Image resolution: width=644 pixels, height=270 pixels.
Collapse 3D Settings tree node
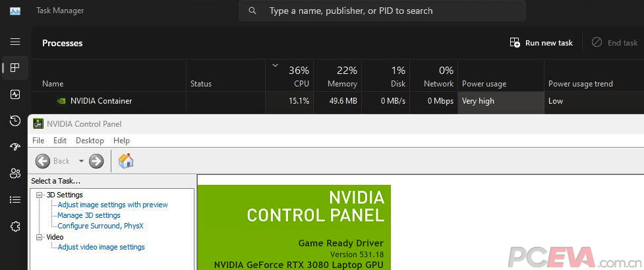point(40,195)
